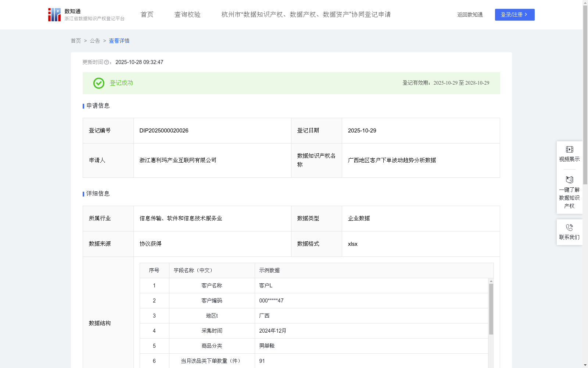Click the page scroll-down arrow
Viewport: 588px width, 368px height.
585,365
